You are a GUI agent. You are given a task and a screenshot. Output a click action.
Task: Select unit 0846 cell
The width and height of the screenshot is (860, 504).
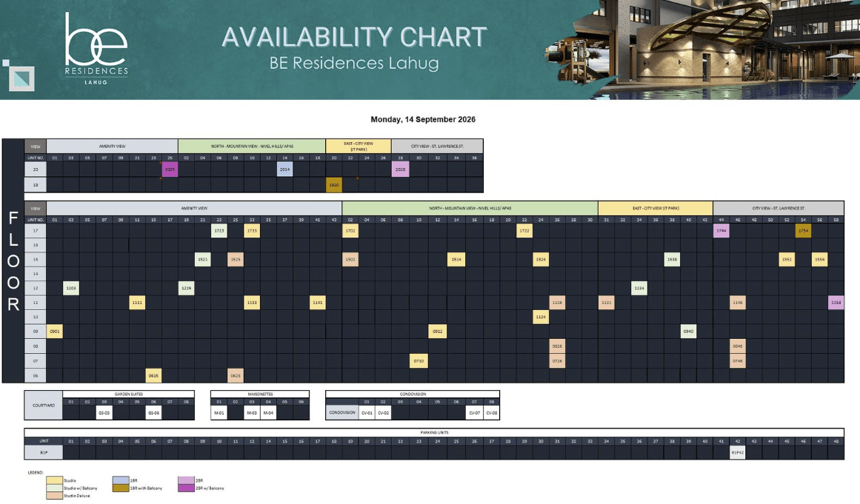tap(738, 346)
